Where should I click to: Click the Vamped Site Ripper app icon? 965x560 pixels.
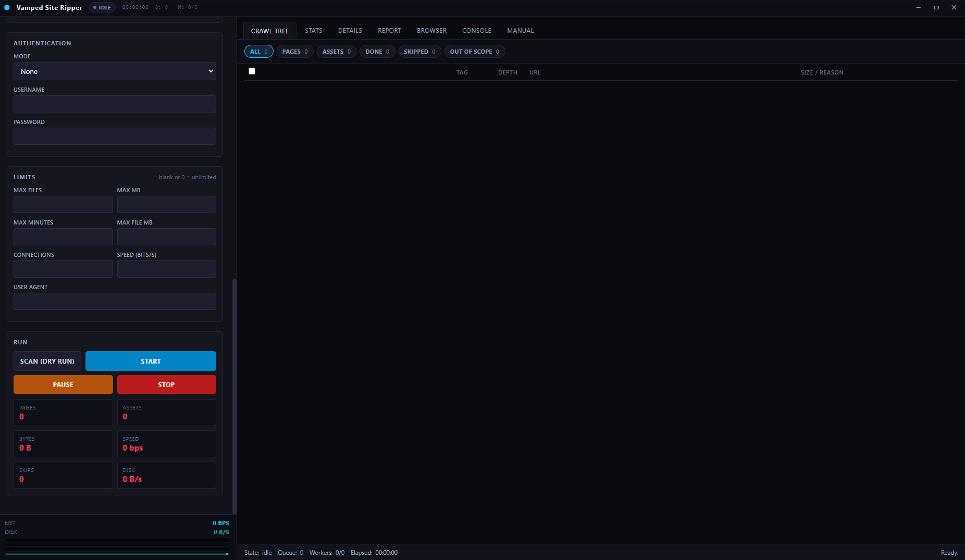pos(7,7)
